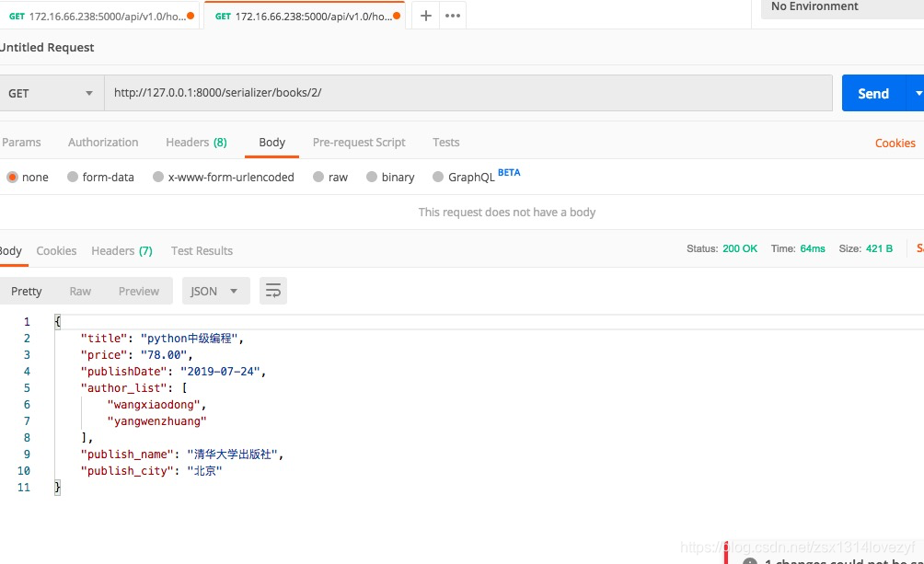Open the GET method dropdown
The width and height of the screenshot is (924, 564).
point(51,93)
